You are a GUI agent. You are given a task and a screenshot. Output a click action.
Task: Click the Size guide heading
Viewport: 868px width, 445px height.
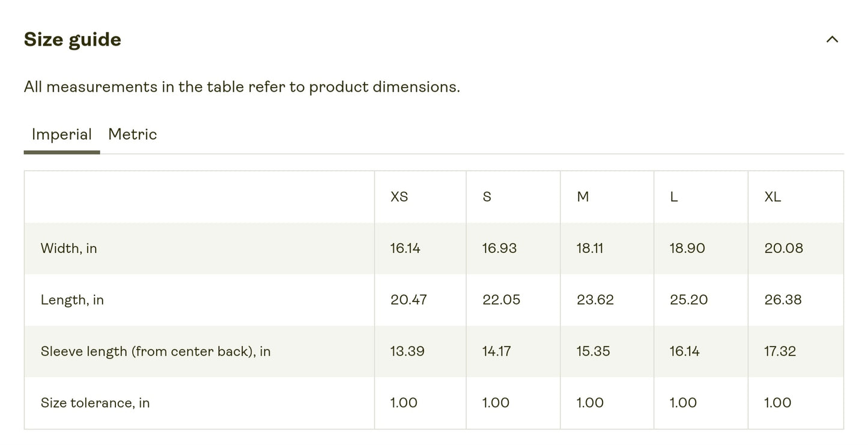pyautogui.click(x=72, y=40)
